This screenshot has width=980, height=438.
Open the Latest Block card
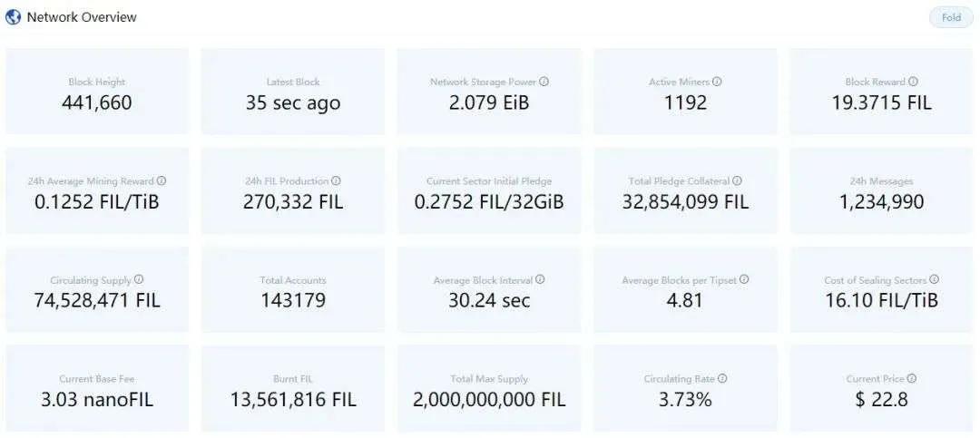tap(292, 92)
